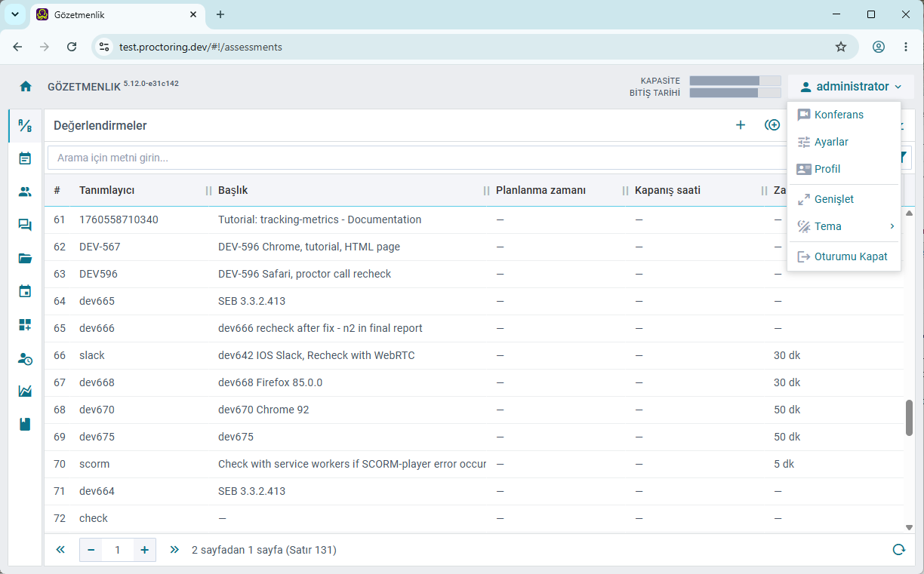Select the check row identifier
The image size is (924, 574).
coord(94,518)
